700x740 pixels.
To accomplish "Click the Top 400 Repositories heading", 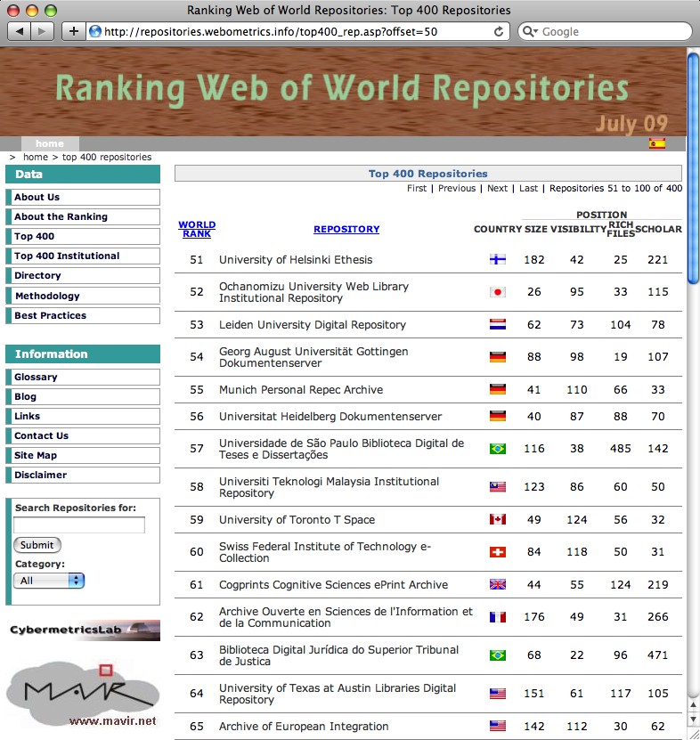I will 428,174.
